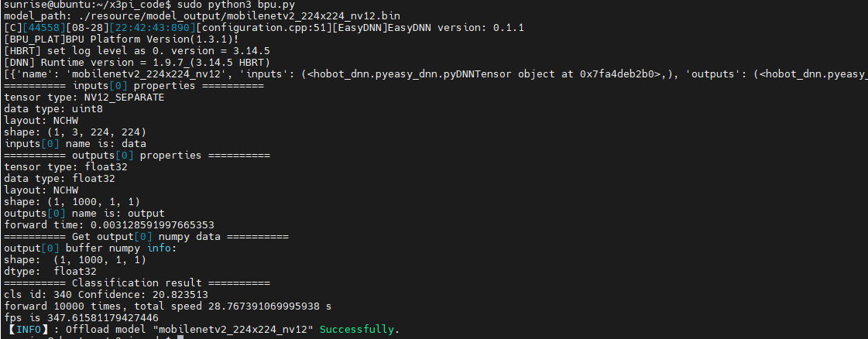Click the model_path .bin file path
868x339 pixels.
(x=234, y=16)
